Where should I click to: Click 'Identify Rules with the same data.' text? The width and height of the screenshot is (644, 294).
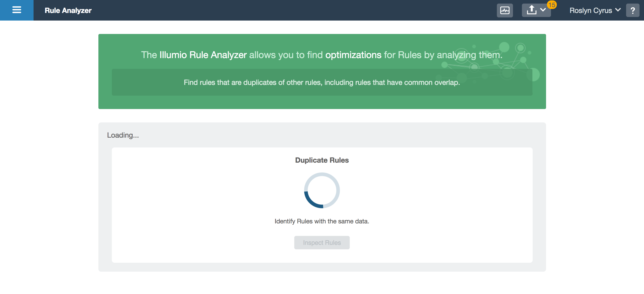(322, 221)
